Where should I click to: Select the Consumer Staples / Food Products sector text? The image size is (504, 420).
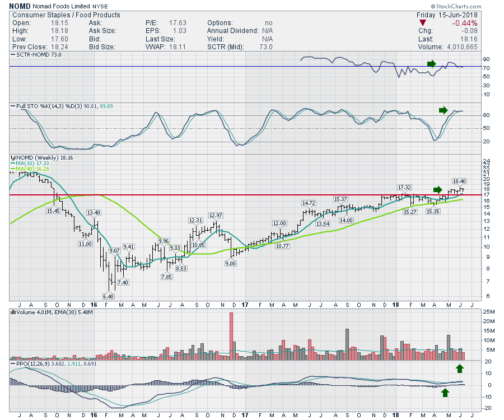[x=66, y=15]
